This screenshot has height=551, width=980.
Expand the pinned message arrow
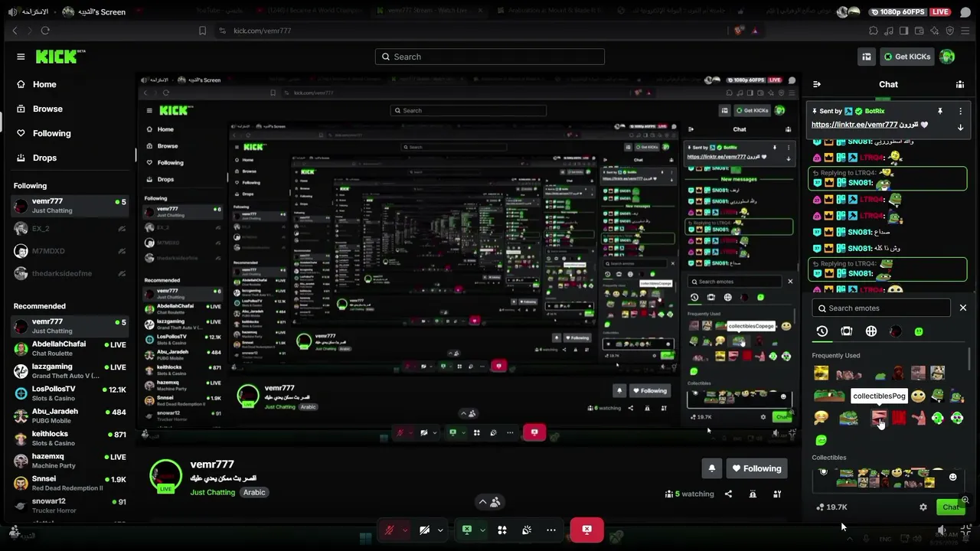coord(960,127)
